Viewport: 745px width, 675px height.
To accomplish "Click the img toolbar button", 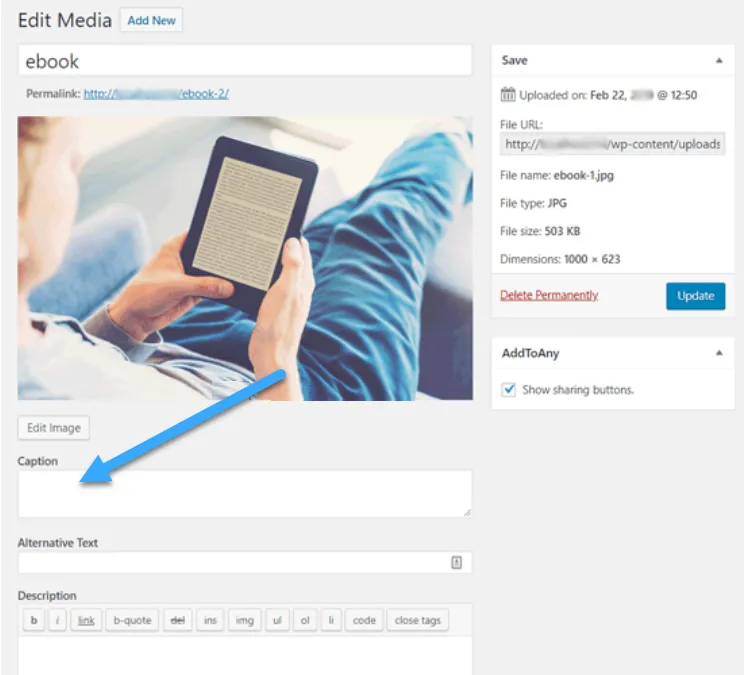I will pyautogui.click(x=244, y=620).
